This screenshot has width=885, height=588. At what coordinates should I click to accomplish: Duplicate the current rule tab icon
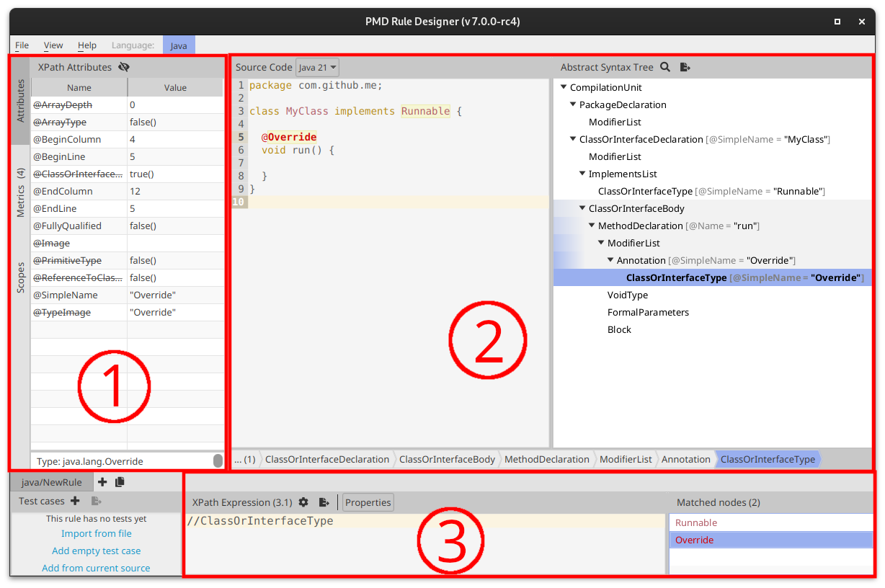point(120,482)
